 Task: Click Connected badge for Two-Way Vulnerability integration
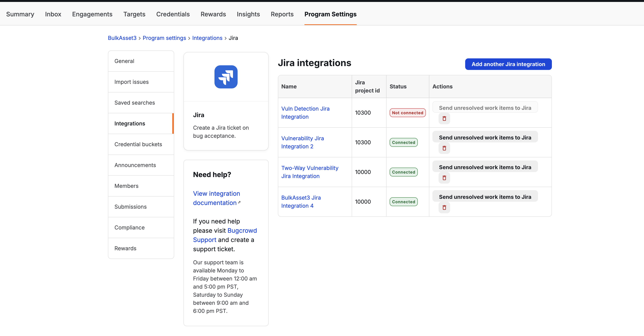tap(404, 172)
